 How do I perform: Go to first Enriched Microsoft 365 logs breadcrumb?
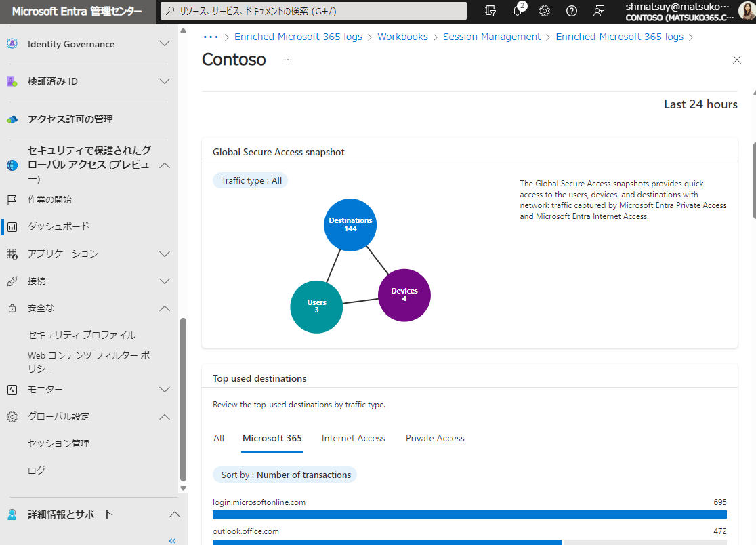(298, 37)
